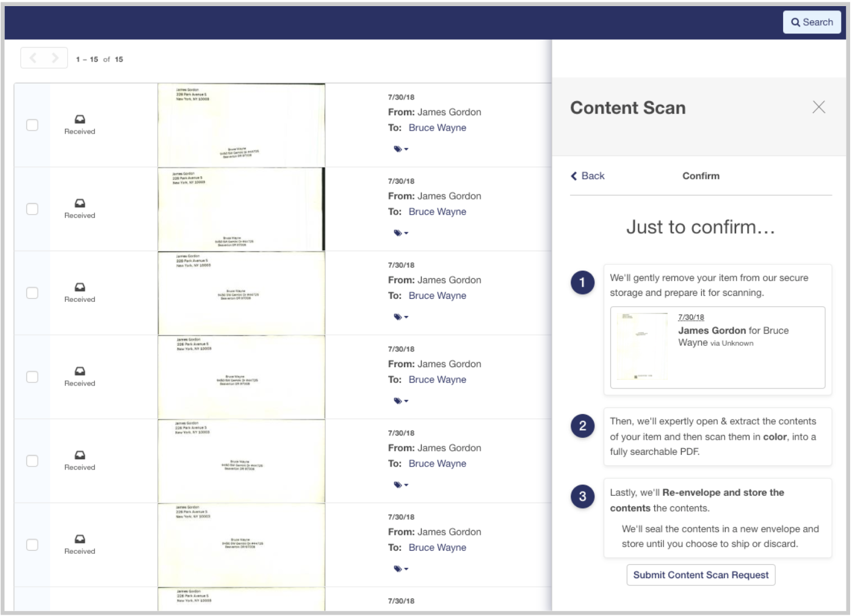Tick the second mail item's checkbox

(x=32, y=209)
